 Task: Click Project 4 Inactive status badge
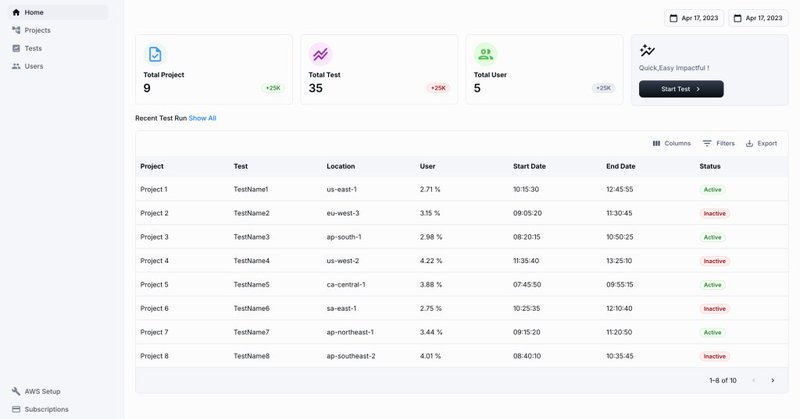pyautogui.click(x=715, y=261)
